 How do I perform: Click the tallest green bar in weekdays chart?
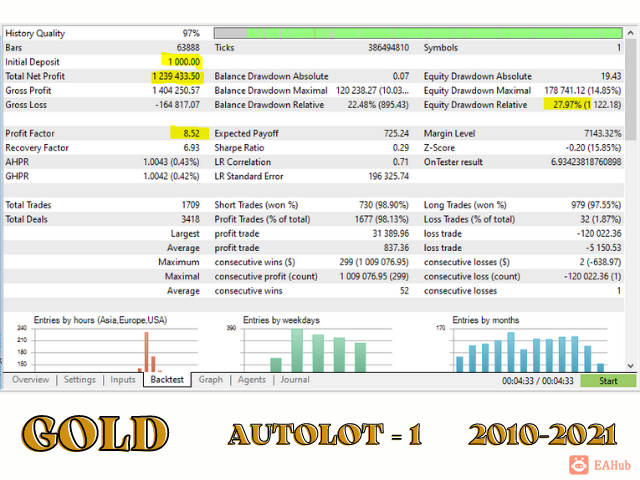pos(297,350)
